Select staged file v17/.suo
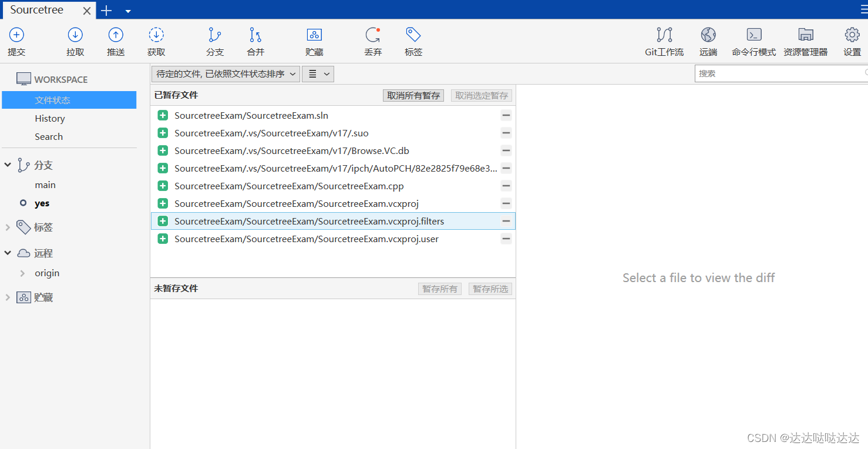Image resolution: width=868 pixels, height=449 pixels. coord(333,133)
